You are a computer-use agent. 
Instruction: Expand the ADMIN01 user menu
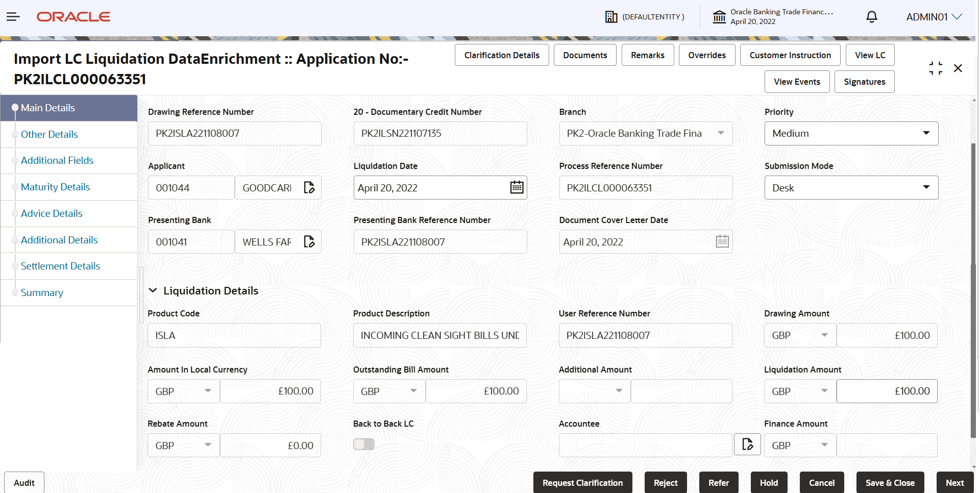(934, 17)
